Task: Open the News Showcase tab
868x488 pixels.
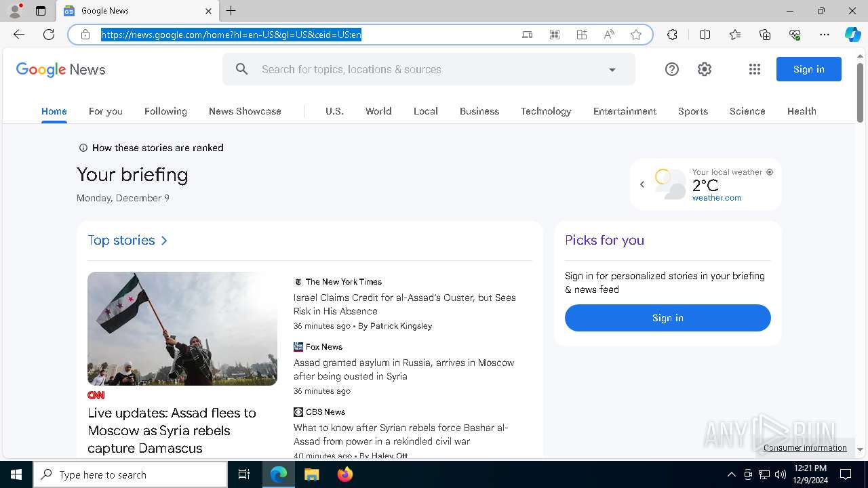Action: [x=245, y=111]
